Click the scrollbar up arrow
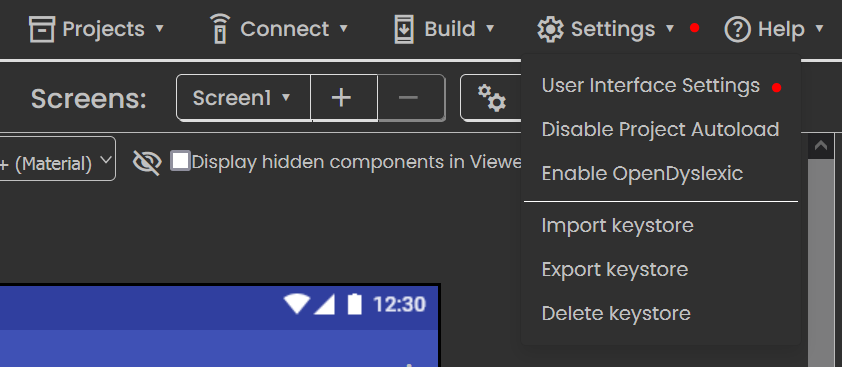 (821, 146)
